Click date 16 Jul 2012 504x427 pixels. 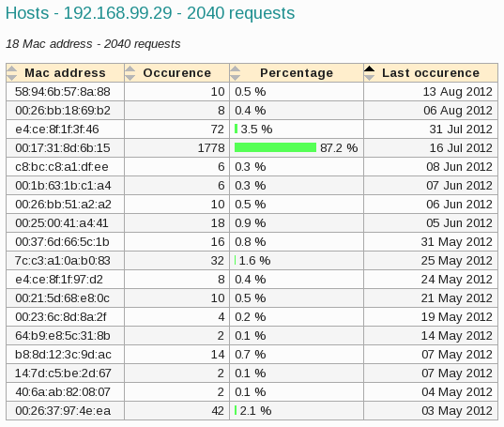coord(461,147)
